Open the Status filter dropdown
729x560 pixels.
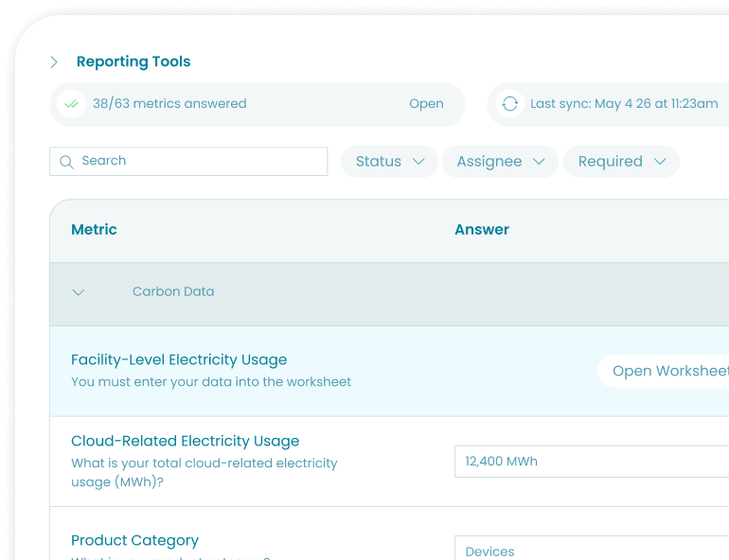(389, 162)
